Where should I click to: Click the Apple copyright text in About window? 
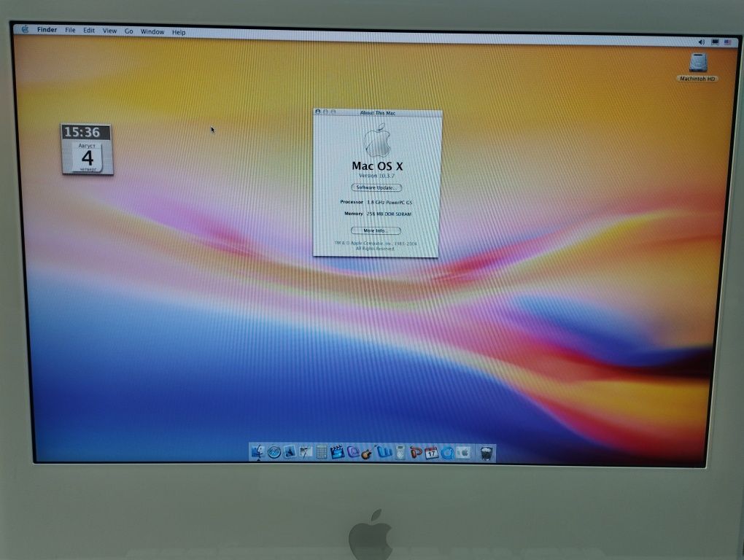point(376,246)
